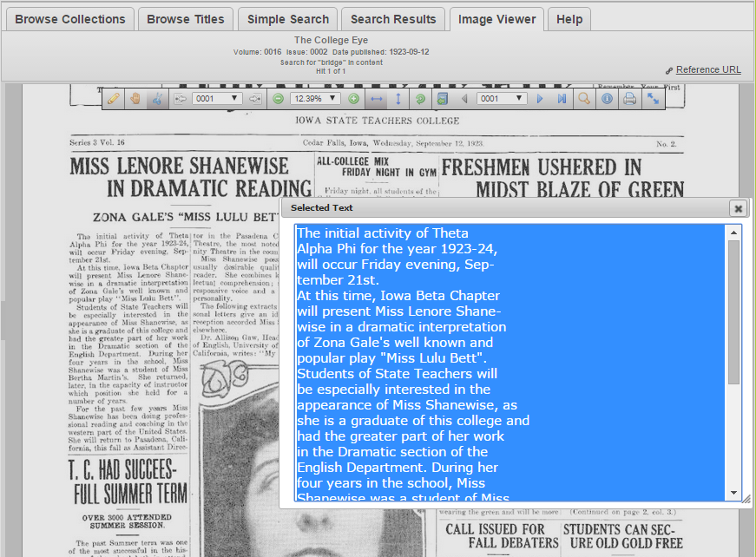Click the Selected Text scrollbar up arrow
Viewport: 756px width, 557px height.
click(x=733, y=233)
